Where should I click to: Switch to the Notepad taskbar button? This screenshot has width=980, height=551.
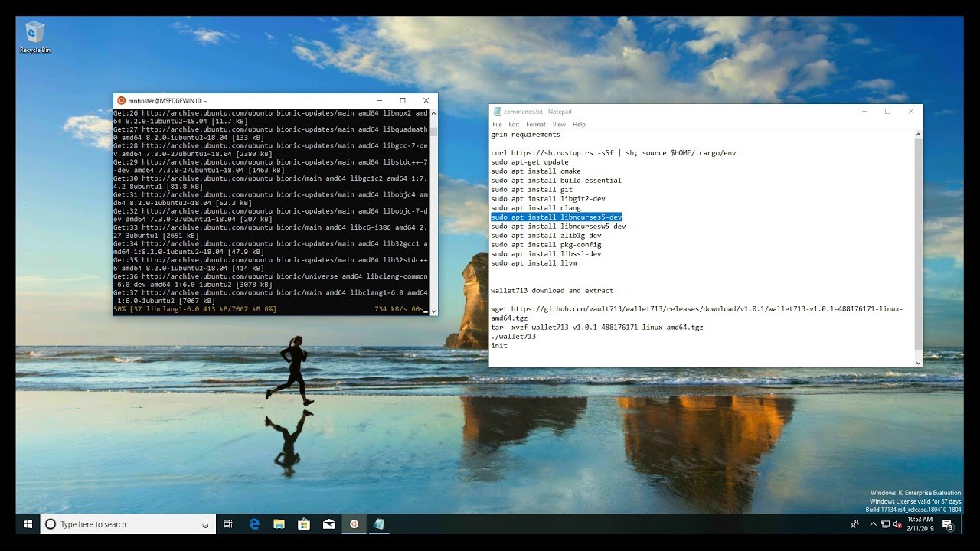click(x=378, y=524)
